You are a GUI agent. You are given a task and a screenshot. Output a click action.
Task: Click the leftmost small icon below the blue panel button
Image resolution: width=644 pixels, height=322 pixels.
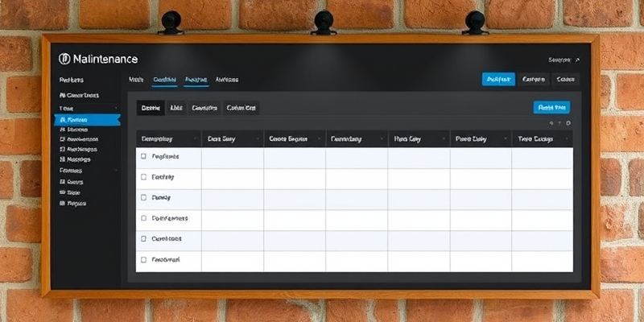[551, 123]
